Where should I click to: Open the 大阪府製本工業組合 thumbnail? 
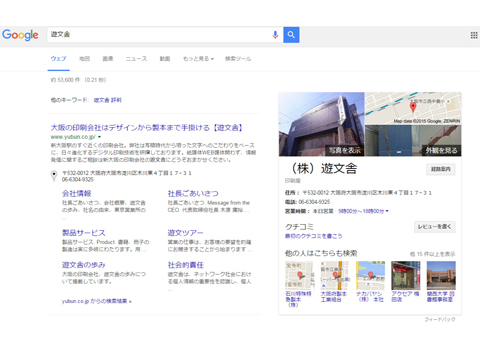[x=334, y=276]
